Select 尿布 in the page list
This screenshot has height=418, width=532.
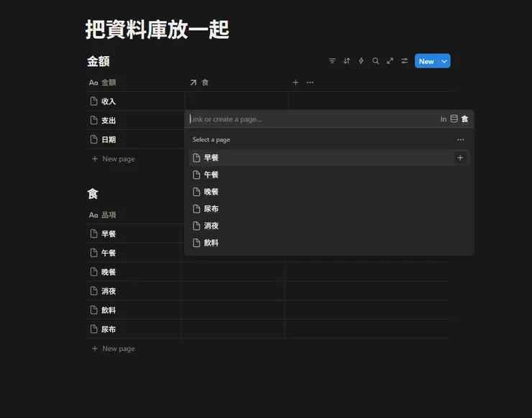329,208
